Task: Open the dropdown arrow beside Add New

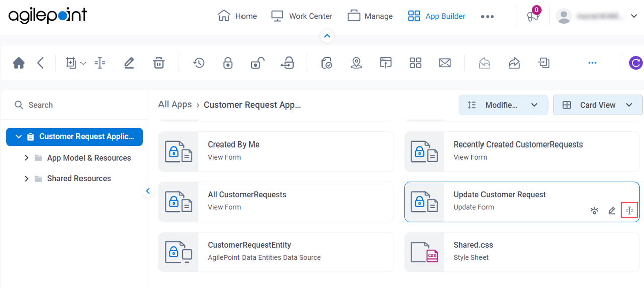Action: pos(83,63)
